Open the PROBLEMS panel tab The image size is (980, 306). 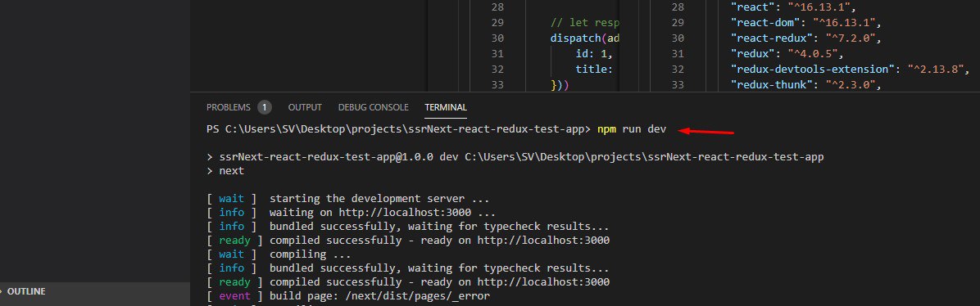[x=228, y=107]
